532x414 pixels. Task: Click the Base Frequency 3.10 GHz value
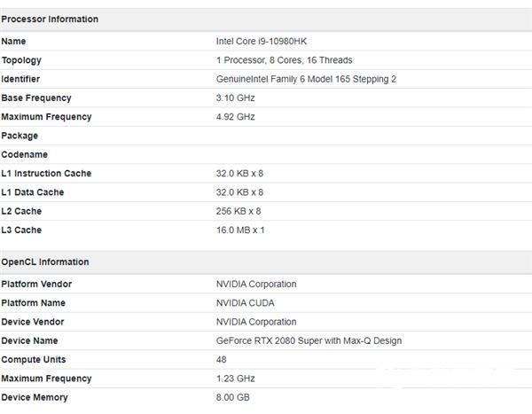coord(236,98)
